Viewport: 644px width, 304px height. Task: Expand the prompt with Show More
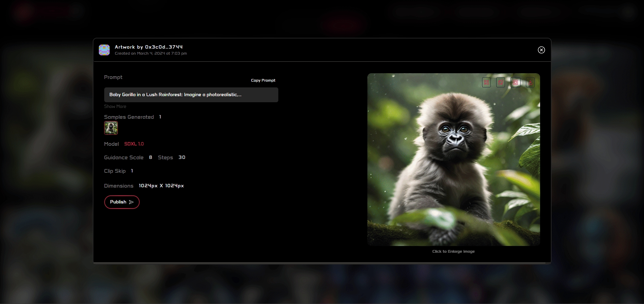tap(115, 106)
